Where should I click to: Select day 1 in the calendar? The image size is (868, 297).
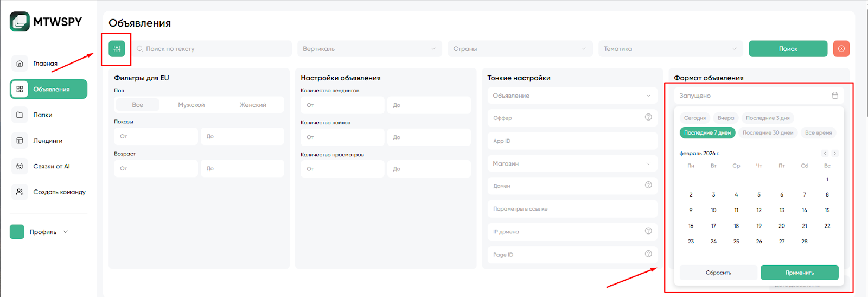[x=827, y=180]
